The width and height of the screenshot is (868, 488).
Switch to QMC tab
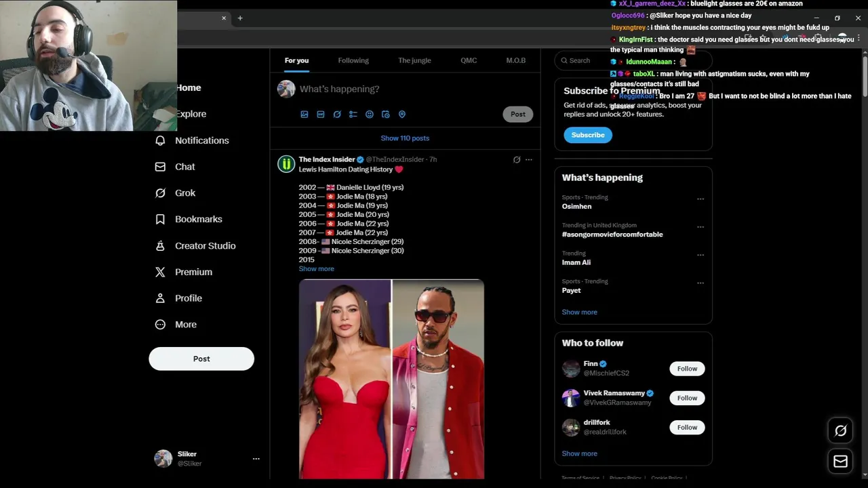click(x=469, y=60)
